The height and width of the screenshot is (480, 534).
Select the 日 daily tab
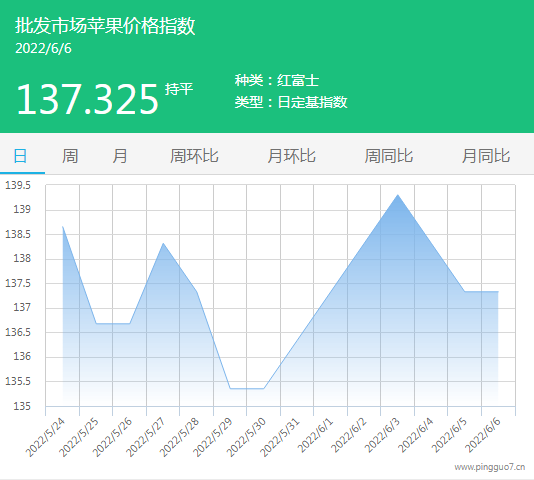coord(20,156)
